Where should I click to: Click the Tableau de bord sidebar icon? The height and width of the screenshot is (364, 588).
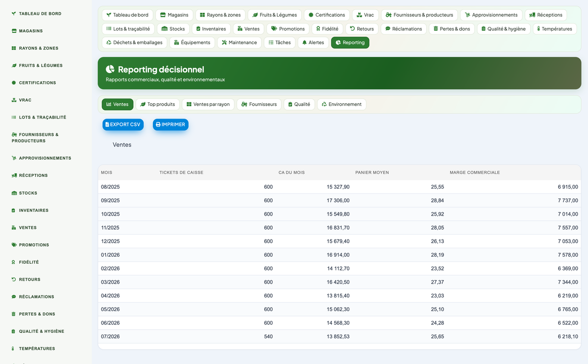pos(14,14)
